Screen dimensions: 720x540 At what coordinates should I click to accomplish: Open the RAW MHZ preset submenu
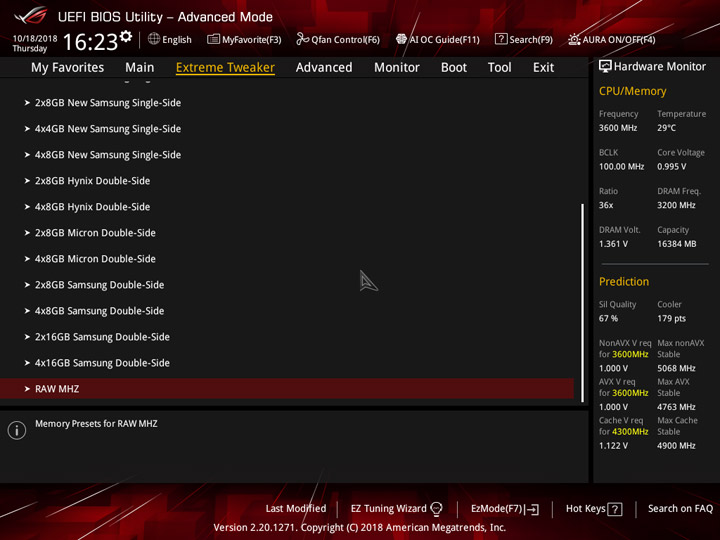pyautogui.click(x=287, y=389)
